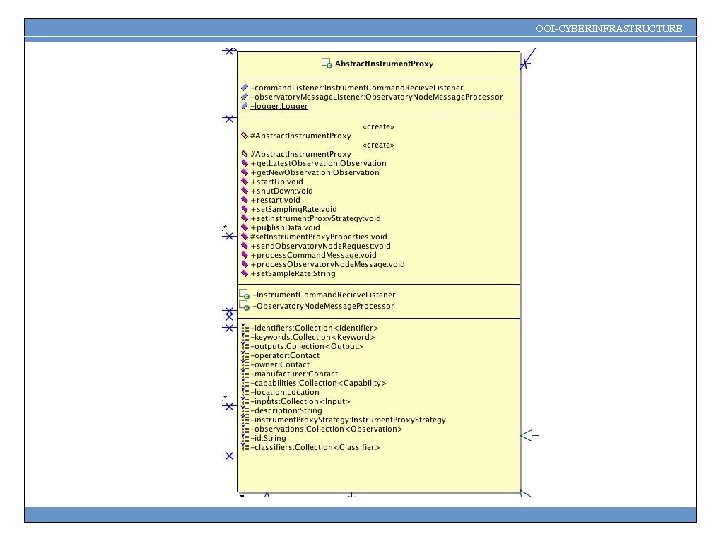This screenshot has height=540, width=720.
Task: Click the property icon beside identifiers:Collection<Identifier>
Action: coord(245,328)
